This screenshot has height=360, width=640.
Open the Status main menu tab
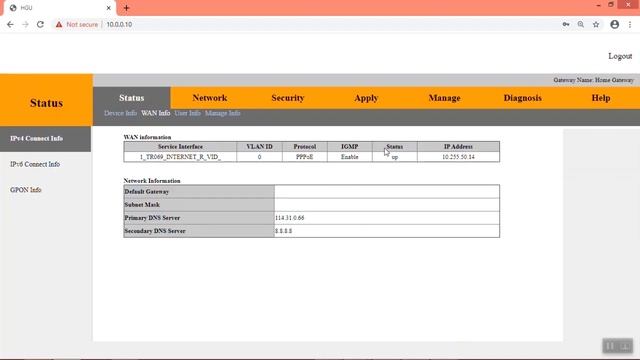coord(131,98)
